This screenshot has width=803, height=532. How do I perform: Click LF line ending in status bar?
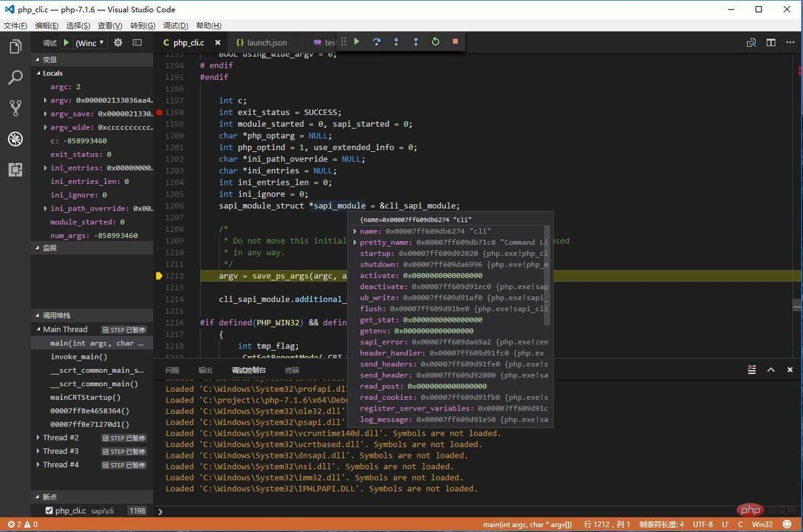726,525
